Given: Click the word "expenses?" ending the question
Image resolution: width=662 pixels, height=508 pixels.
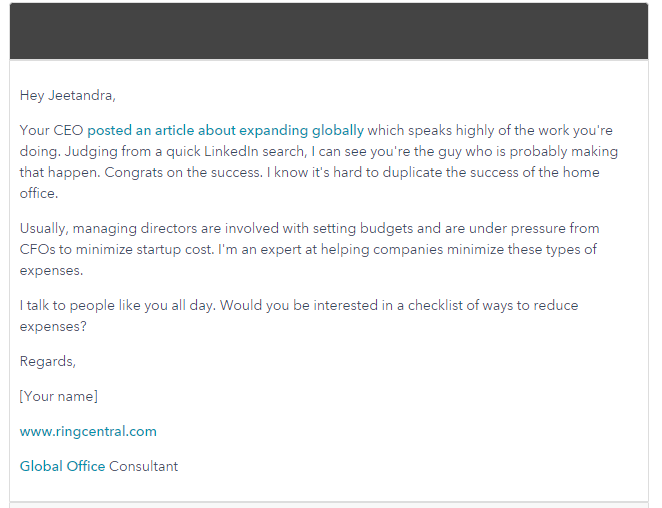Looking at the screenshot, I should (53, 326).
